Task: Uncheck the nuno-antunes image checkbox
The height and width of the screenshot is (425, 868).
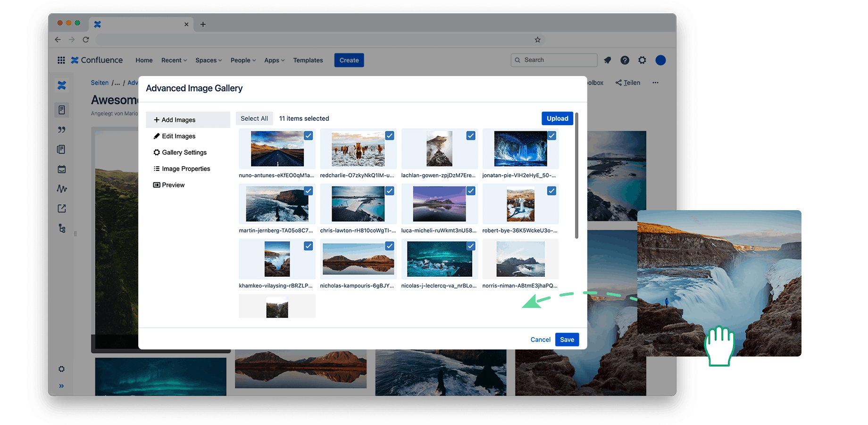Action: pyautogui.click(x=308, y=136)
